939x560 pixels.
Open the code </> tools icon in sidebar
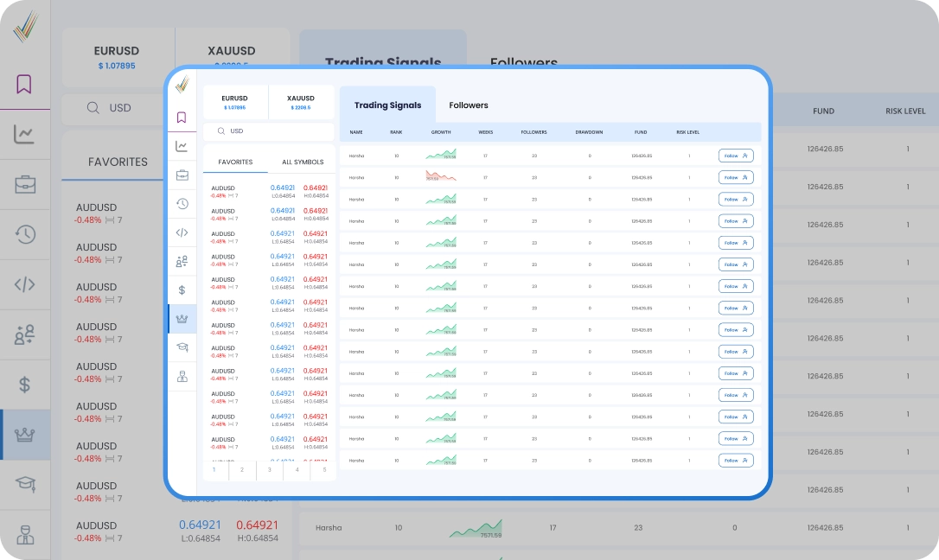pyautogui.click(x=182, y=232)
